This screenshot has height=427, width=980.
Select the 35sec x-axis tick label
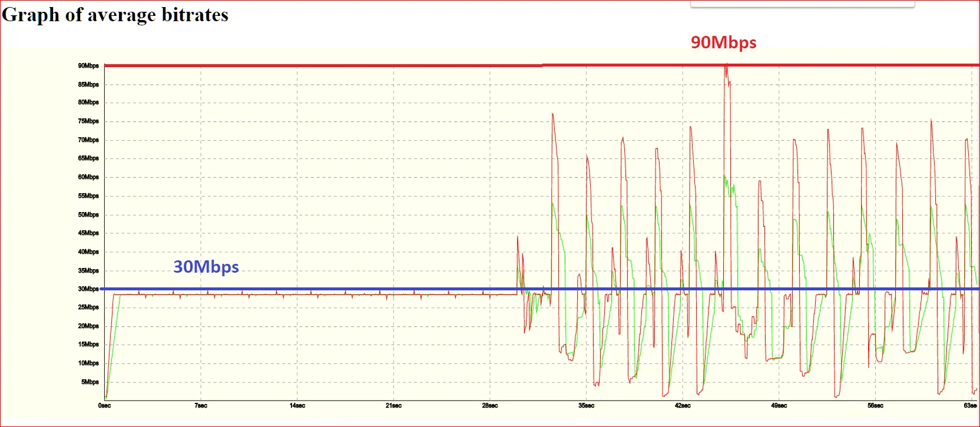[x=587, y=406]
